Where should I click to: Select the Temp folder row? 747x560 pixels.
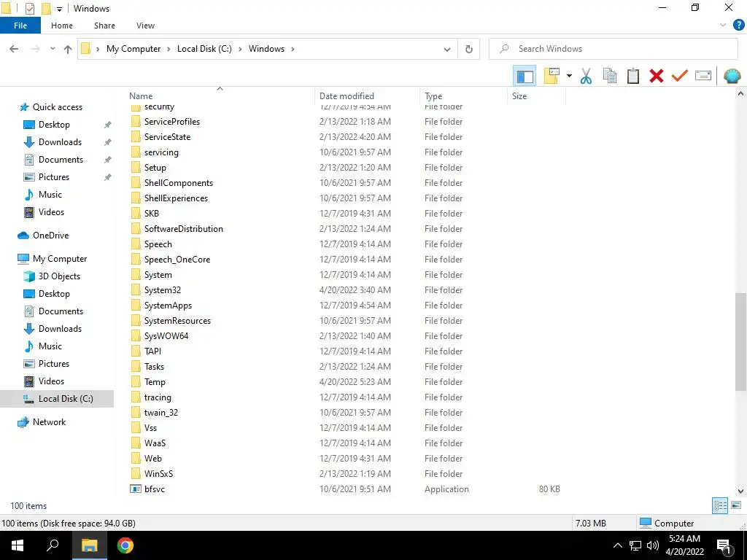click(345, 382)
